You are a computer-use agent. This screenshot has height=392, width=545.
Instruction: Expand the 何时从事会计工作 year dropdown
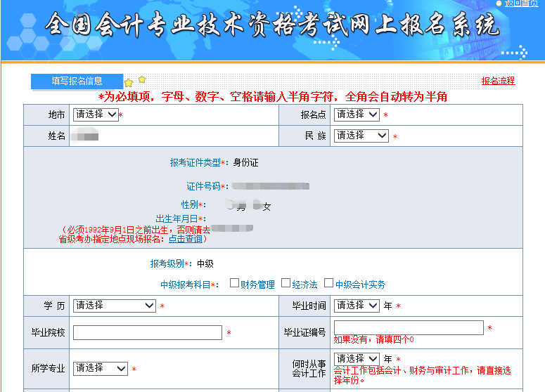(357, 359)
